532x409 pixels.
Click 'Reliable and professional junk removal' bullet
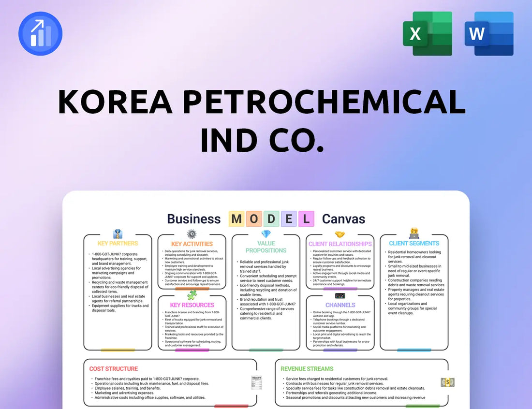click(x=264, y=266)
